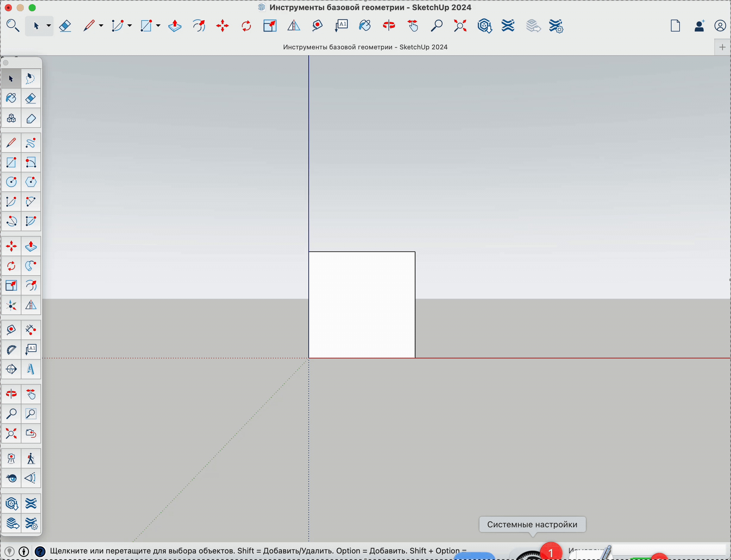Select the Freehand tool in left palette
The width and height of the screenshot is (731, 560).
31,143
